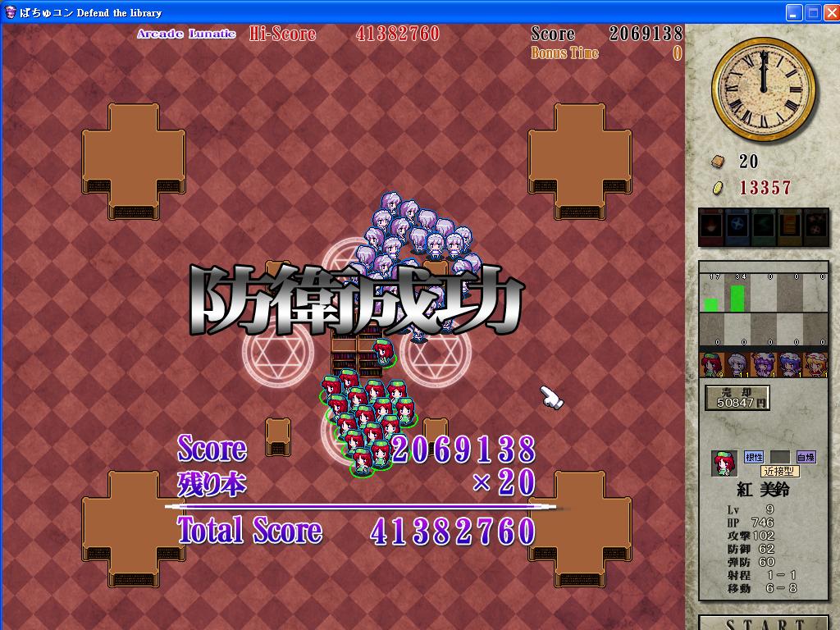Select the Sakuya unit portrait with count 11
840x630 pixels.
(738, 365)
